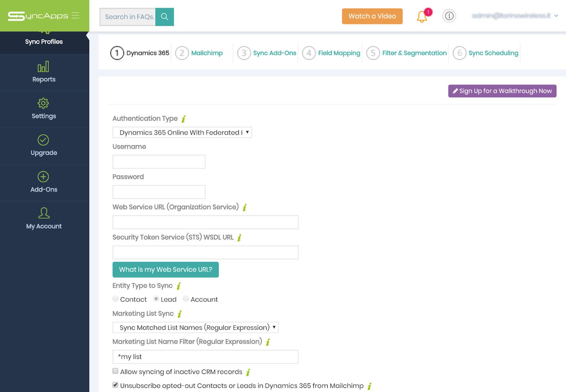Screen dimensions: 566x392
Task: Open Upgrade checkmark icon in sidebar
Action: pyautogui.click(x=43, y=140)
